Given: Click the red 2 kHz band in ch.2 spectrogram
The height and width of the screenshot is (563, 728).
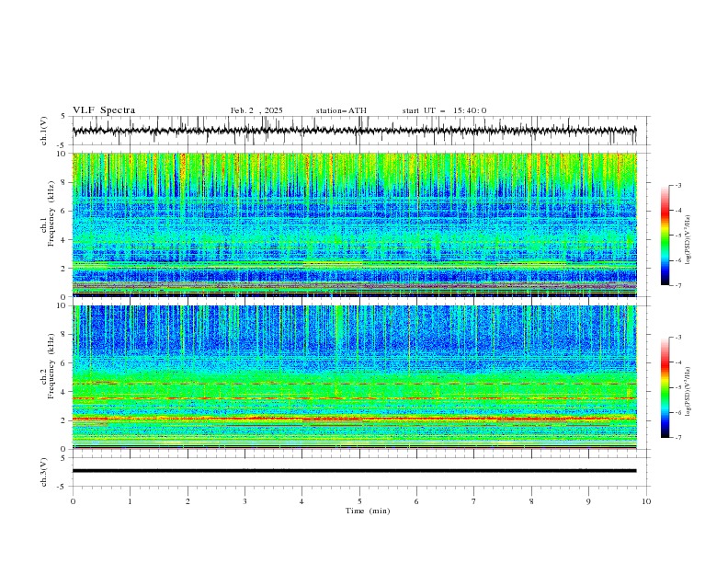Looking at the screenshot, I should [x=355, y=419].
